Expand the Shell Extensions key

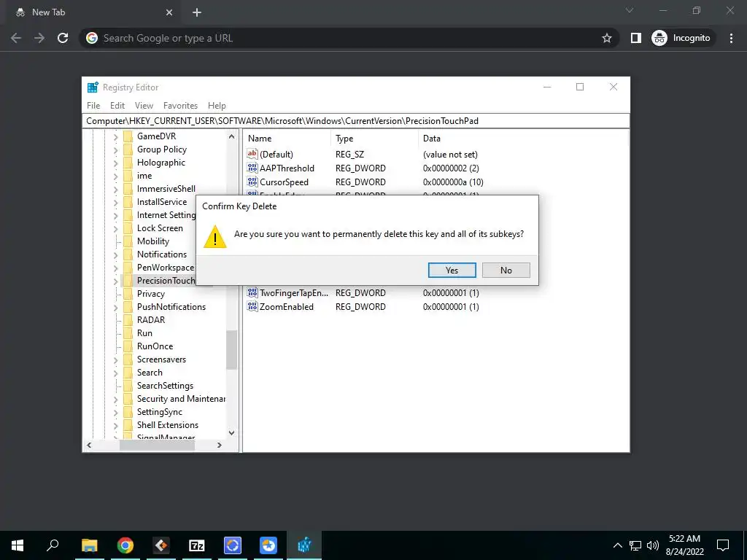115,426
